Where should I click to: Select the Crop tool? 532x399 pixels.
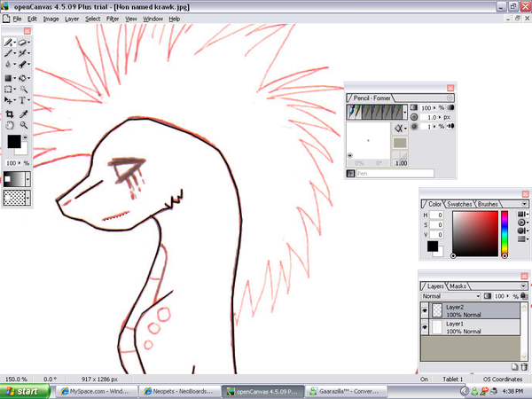pyautogui.click(x=9, y=113)
